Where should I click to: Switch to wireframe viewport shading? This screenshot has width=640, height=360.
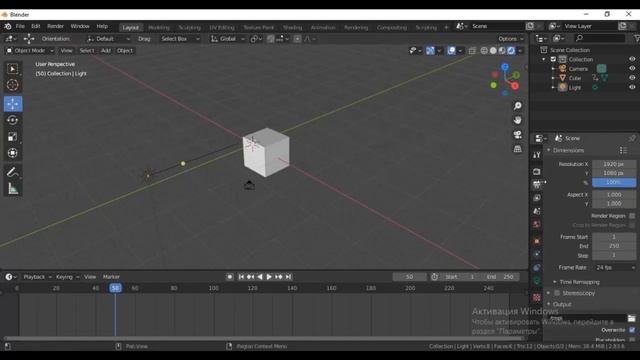click(484, 51)
